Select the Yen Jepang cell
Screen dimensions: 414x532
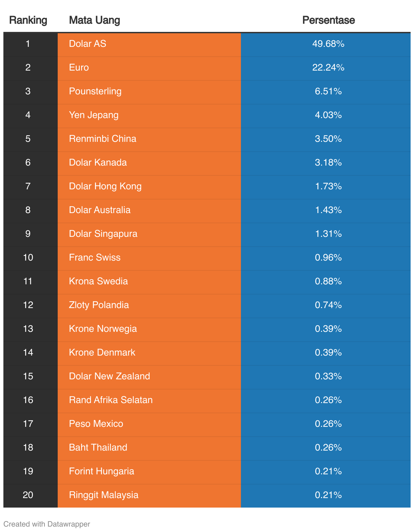(x=94, y=115)
